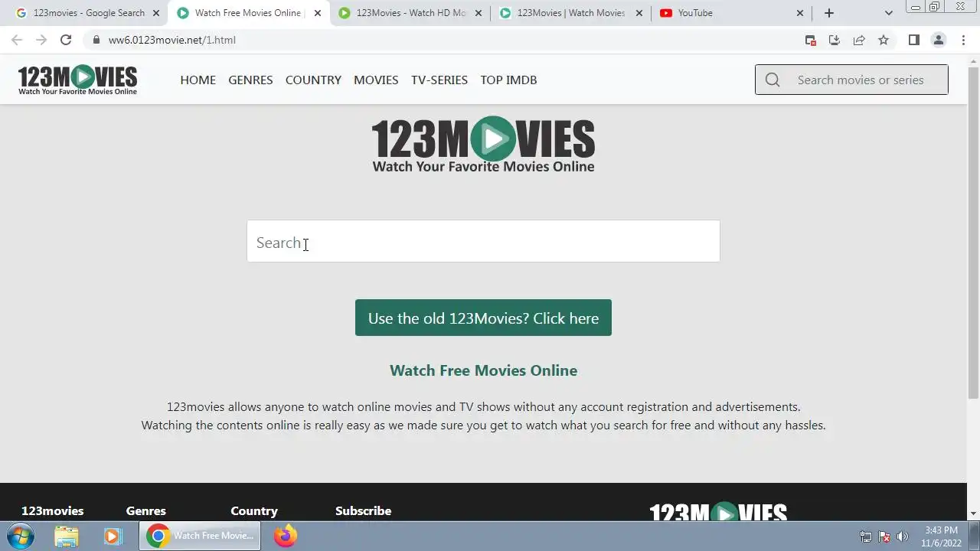Click the footer '123movies' heading

52,510
